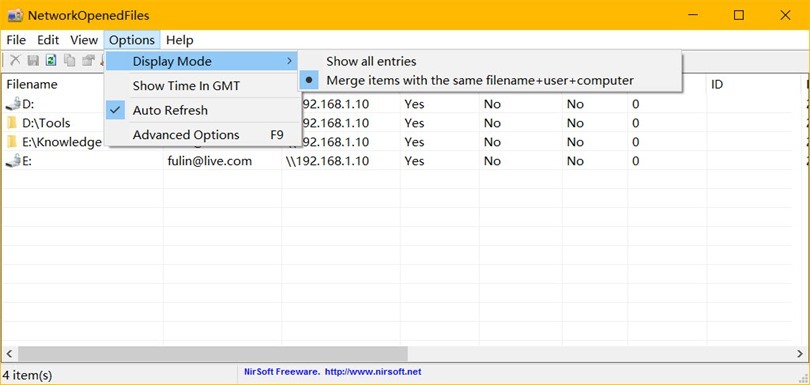Click the green Refresh toolbar icon
This screenshot has height=385, width=810.
point(51,60)
